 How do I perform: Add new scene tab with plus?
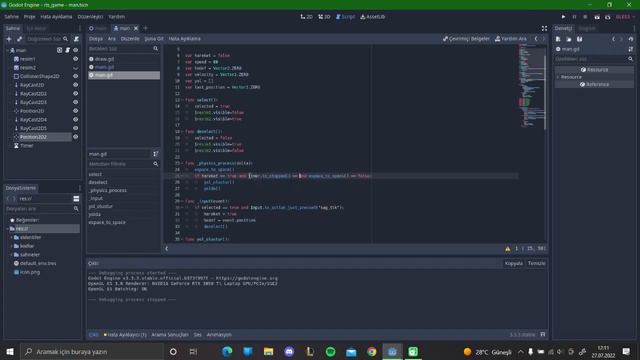[x=145, y=28]
